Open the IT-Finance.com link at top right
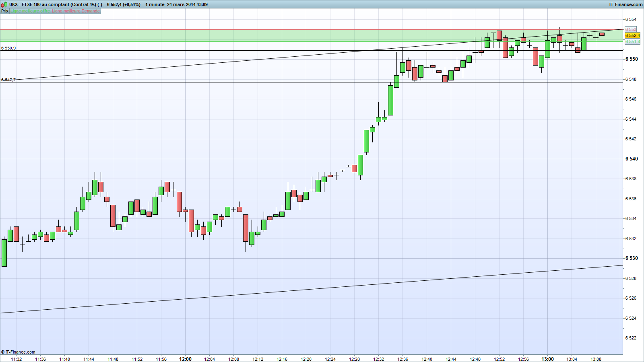Screen dimensions: 644x362 click(626, 4)
